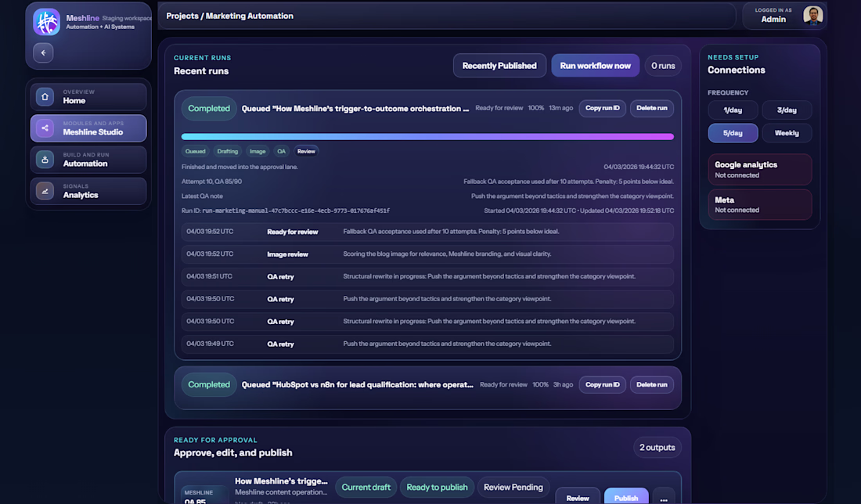Click QA retry log row at 19:49

427,344
